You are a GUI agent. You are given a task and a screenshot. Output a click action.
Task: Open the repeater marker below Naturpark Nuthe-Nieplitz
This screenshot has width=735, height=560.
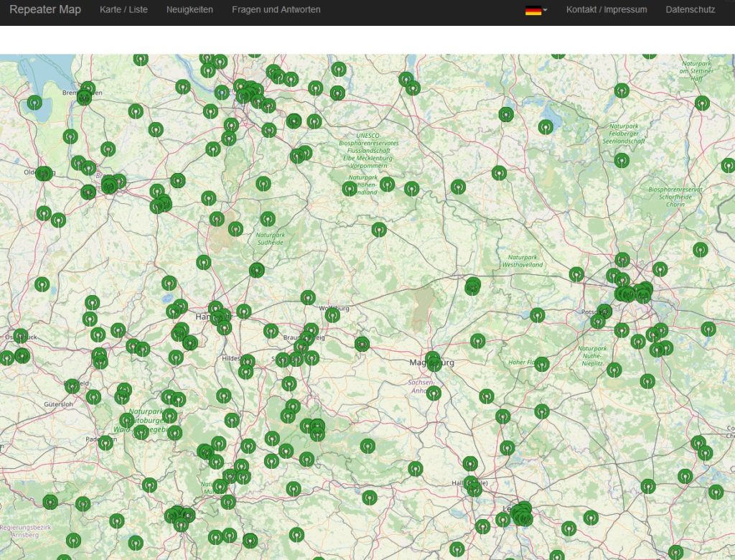(614, 370)
